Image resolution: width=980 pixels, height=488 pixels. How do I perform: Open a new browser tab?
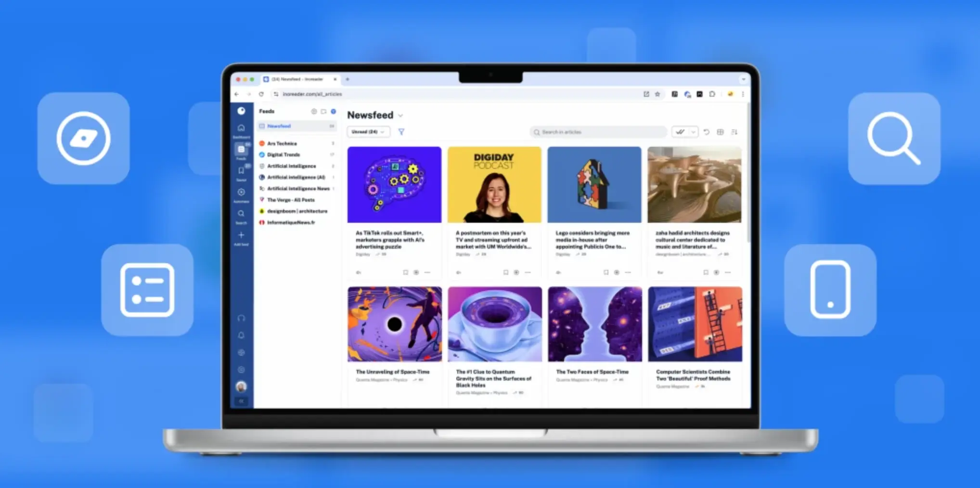point(348,79)
